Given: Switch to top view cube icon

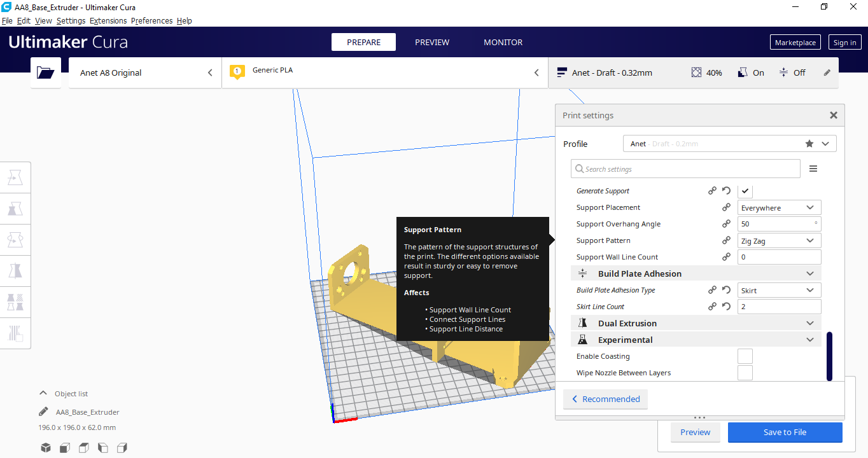Looking at the screenshot, I should coord(83,448).
